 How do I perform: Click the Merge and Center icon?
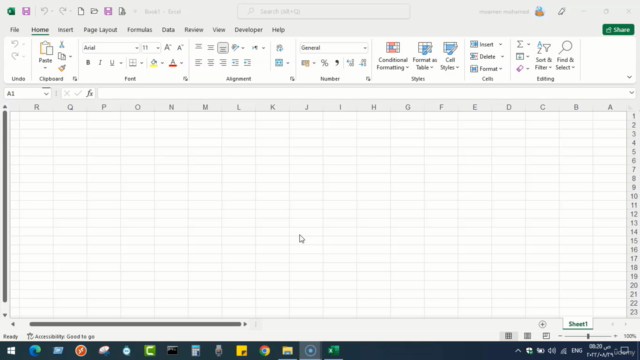click(279, 63)
